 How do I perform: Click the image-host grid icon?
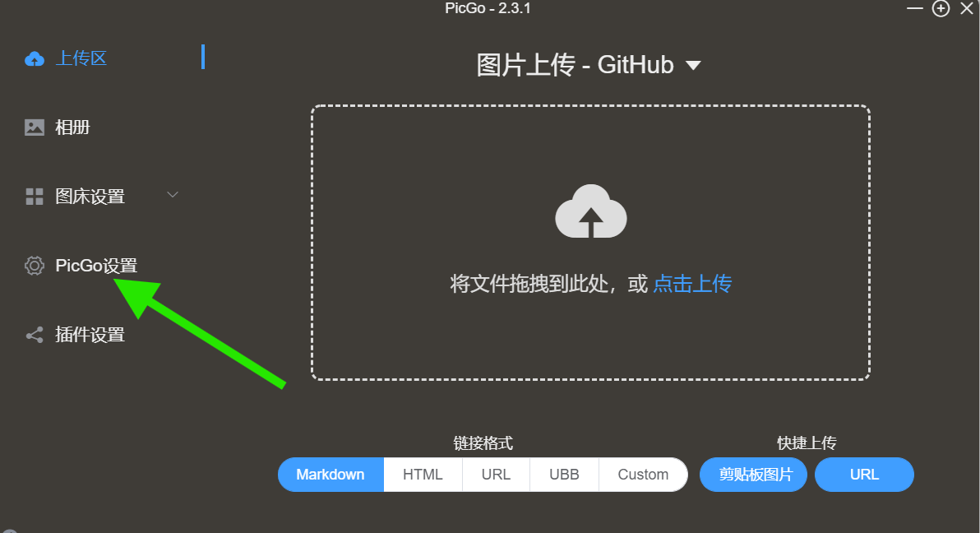35,197
